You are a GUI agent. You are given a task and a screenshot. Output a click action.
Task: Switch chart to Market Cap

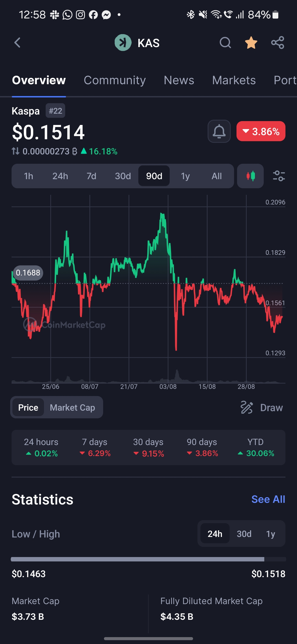click(72, 407)
